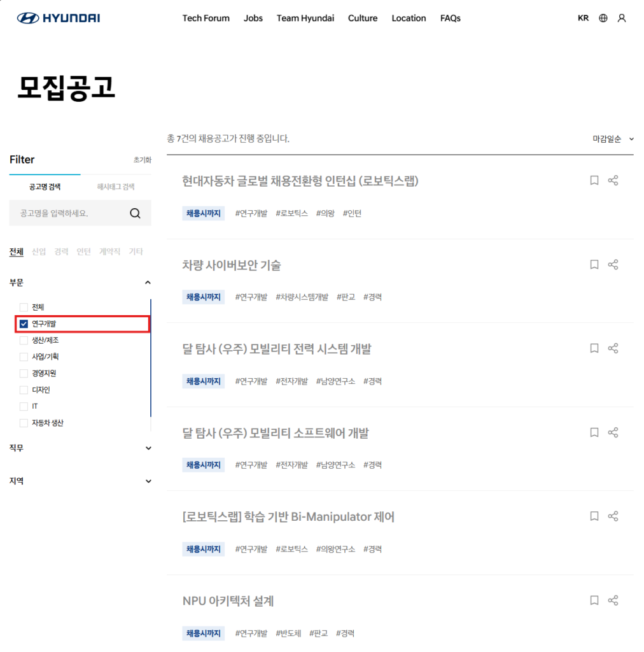Open the Culture menu
Screen dimensions: 644x652
[x=363, y=18]
